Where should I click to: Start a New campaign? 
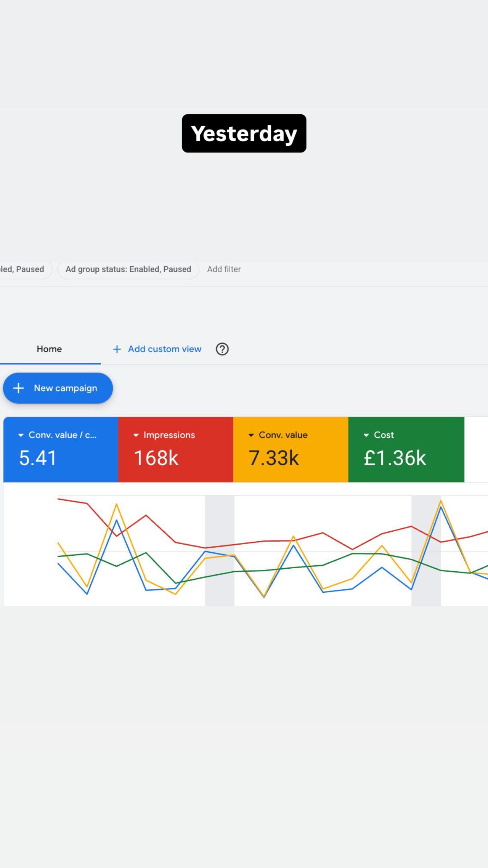58,388
